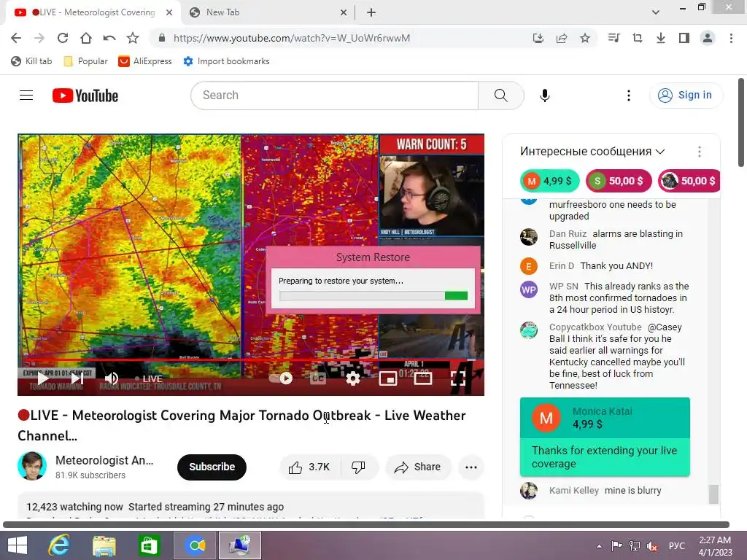Click the Share button

(x=417, y=467)
